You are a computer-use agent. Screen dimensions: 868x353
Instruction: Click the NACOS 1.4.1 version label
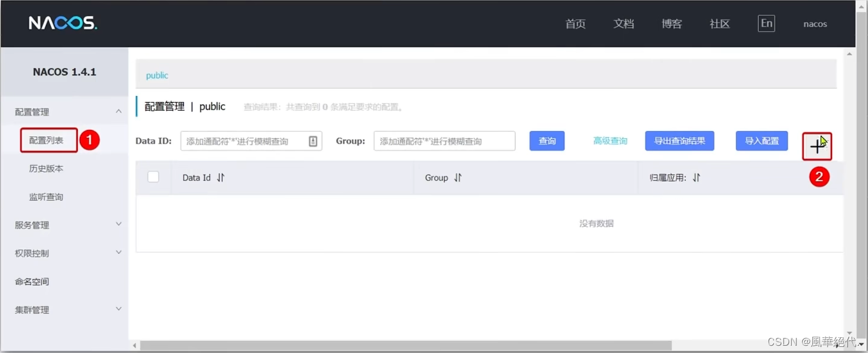(65, 72)
